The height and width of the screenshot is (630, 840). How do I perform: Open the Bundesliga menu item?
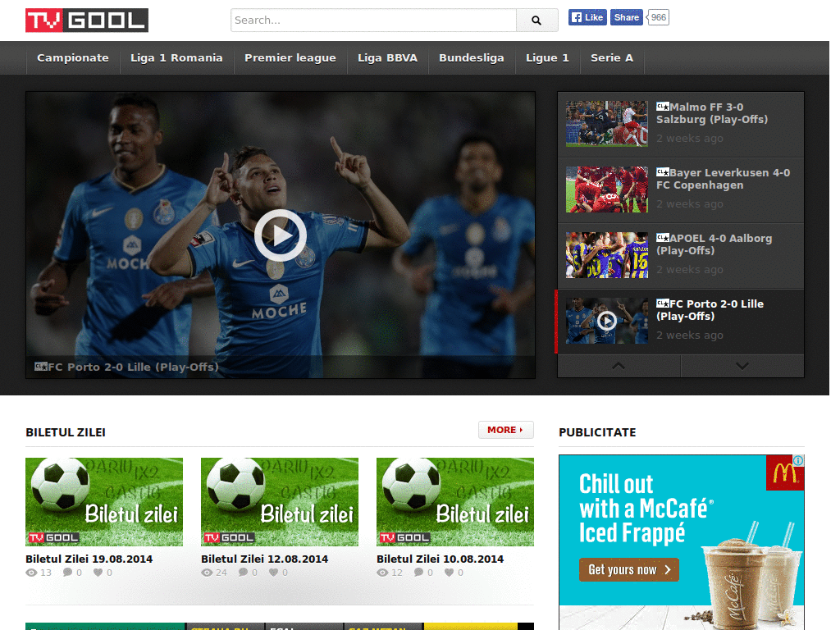(x=472, y=58)
